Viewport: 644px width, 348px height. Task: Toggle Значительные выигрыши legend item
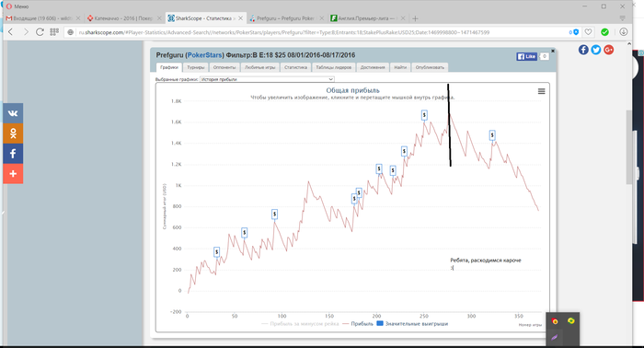(412, 324)
